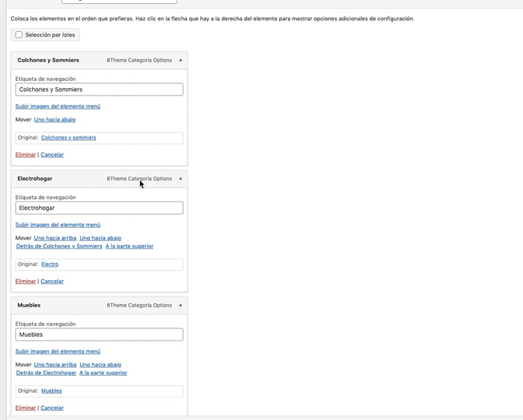This screenshot has height=420, width=523.
Task: Move Electrohogar to the top
Action: coord(129,247)
